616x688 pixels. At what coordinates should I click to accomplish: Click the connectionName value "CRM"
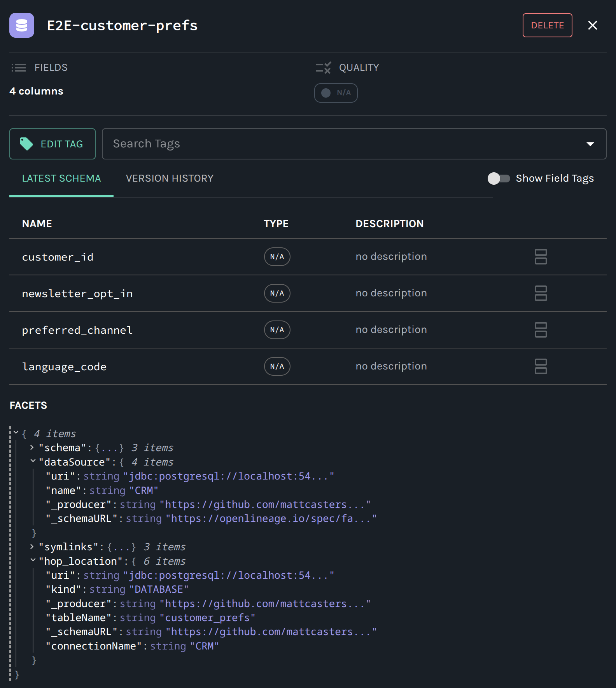tap(205, 646)
